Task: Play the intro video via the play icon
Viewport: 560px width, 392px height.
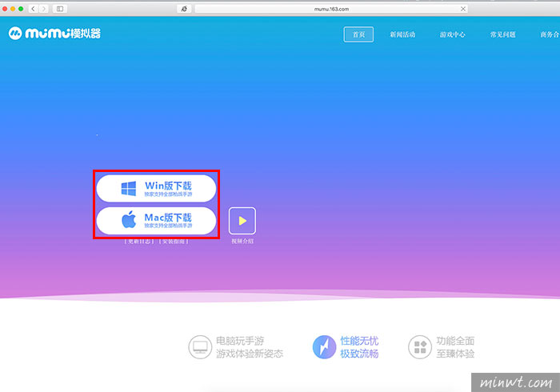Action: 242,221
